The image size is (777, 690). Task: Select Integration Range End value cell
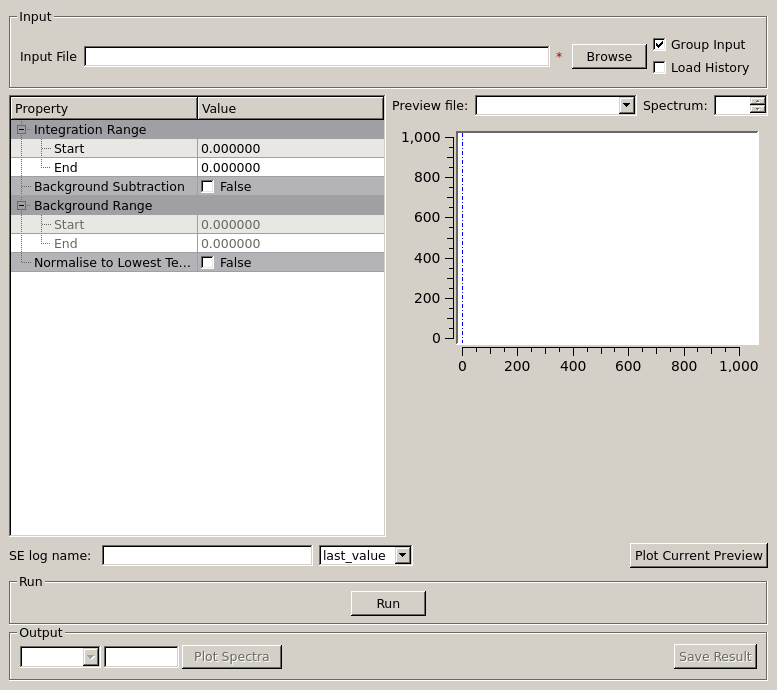pyautogui.click(x=290, y=168)
